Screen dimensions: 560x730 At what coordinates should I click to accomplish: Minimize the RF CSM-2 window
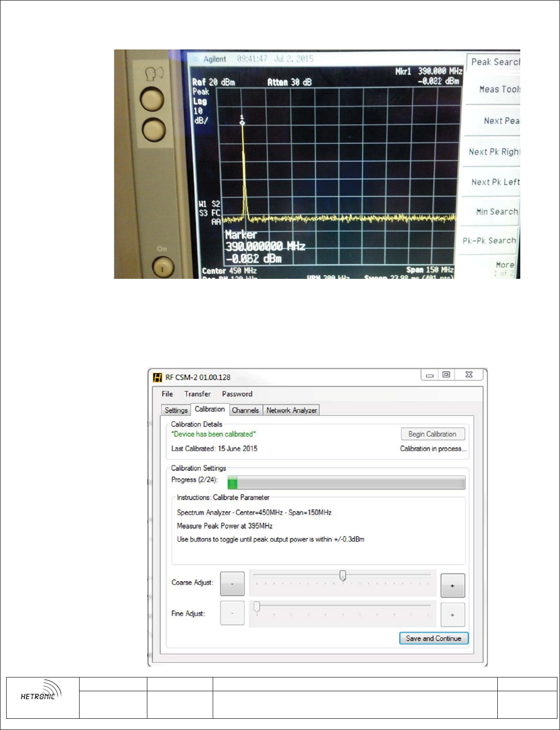[430, 375]
